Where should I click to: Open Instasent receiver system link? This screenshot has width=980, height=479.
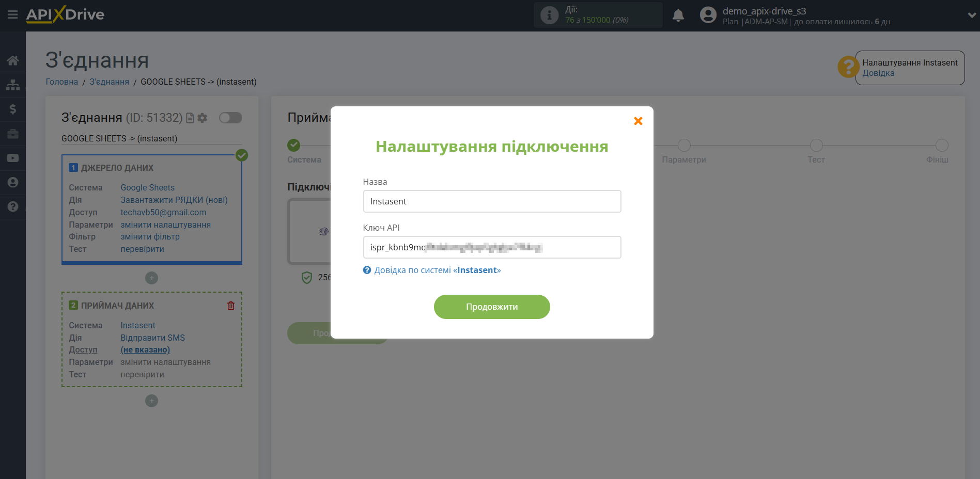pos(137,326)
